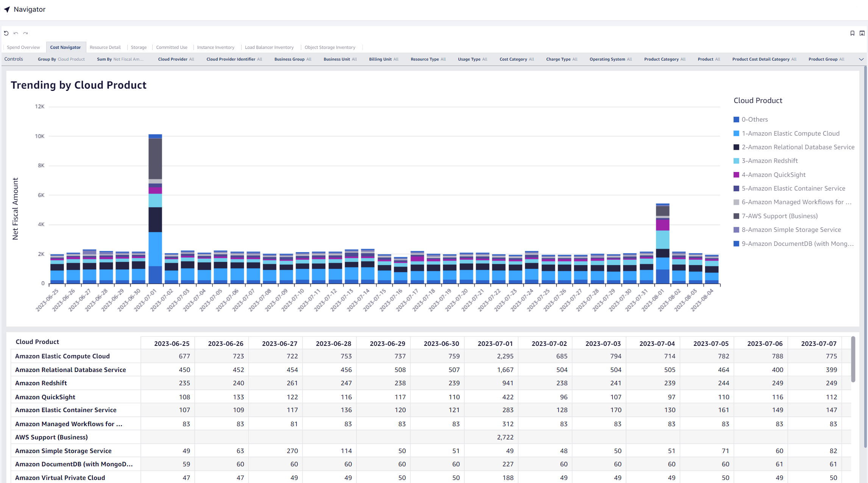Click the export icon at top right
868x483 pixels.
coord(862,33)
